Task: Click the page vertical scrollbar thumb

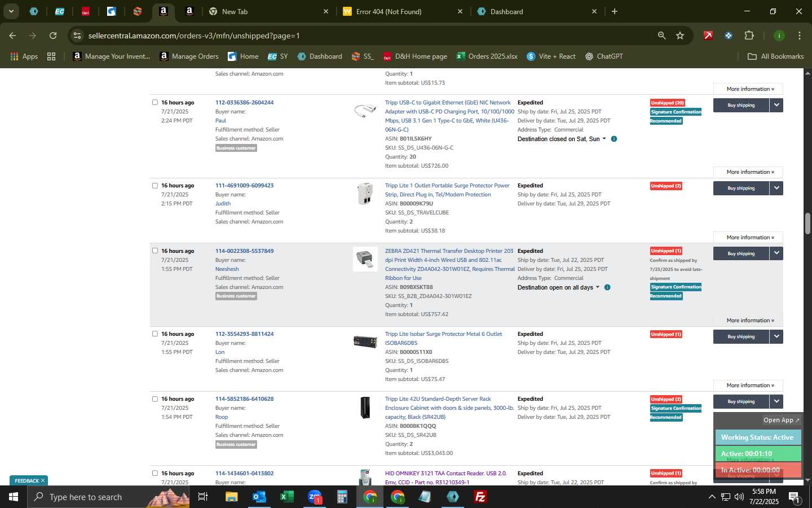Action: pyautogui.click(x=807, y=224)
